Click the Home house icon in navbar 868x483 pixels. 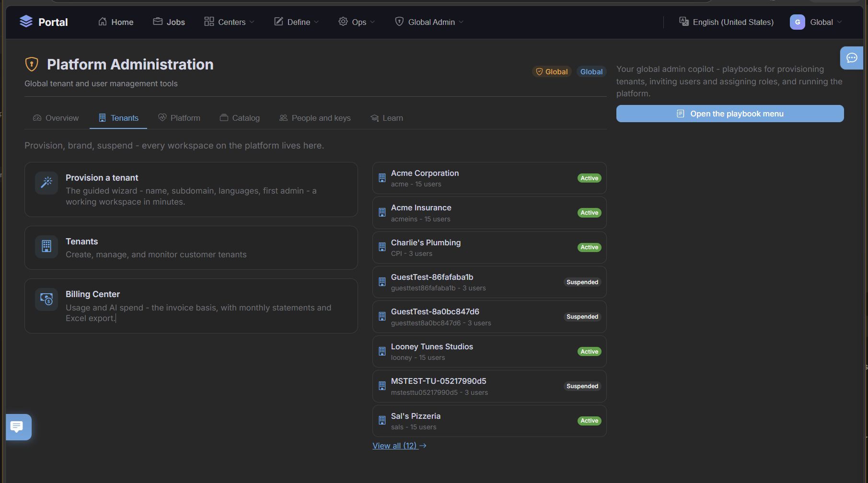(x=103, y=22)
